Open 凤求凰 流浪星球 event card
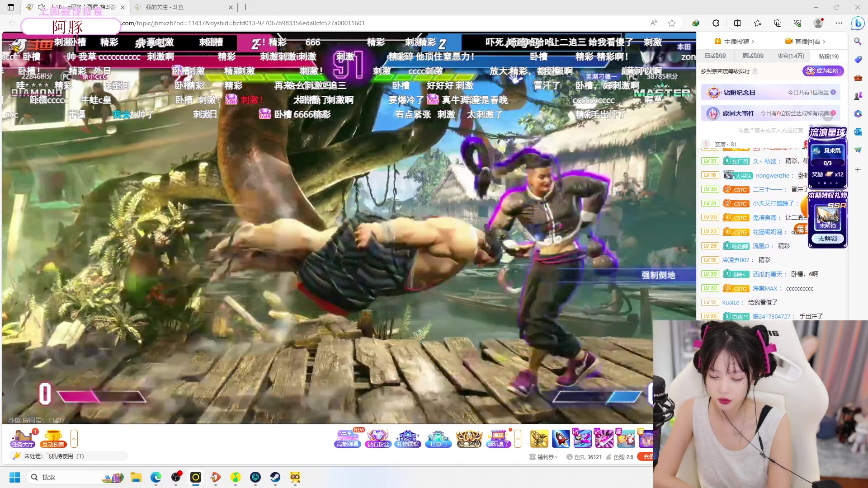This screenshot has height=488, width=868. [827, 158]
